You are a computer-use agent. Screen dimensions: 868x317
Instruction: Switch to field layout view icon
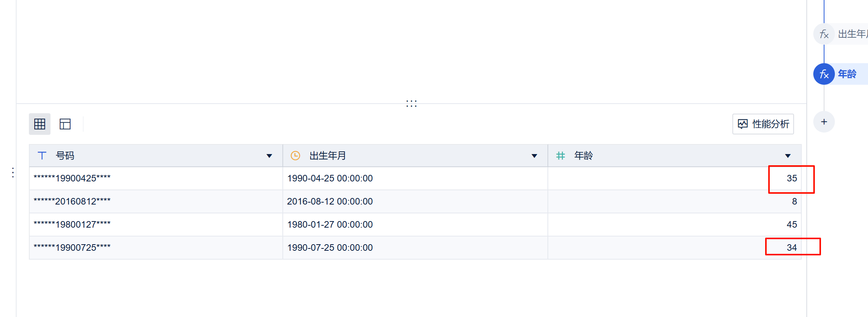click(65, 124)
